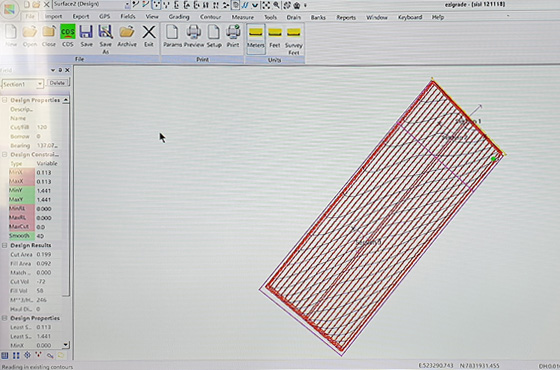Viewport: 560px width, 370px height.
Task: Open the Export ribbon tab
Action: tap(81, 17)
